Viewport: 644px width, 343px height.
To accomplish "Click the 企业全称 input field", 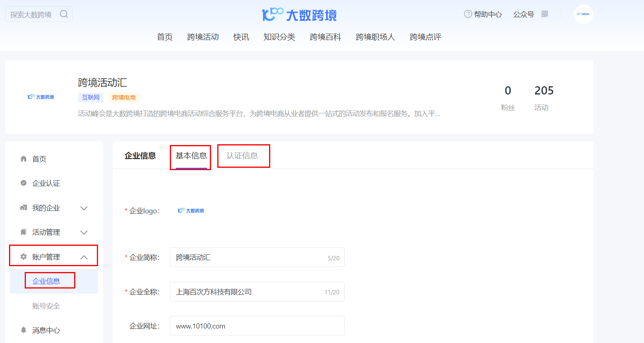I will point(257,292).
